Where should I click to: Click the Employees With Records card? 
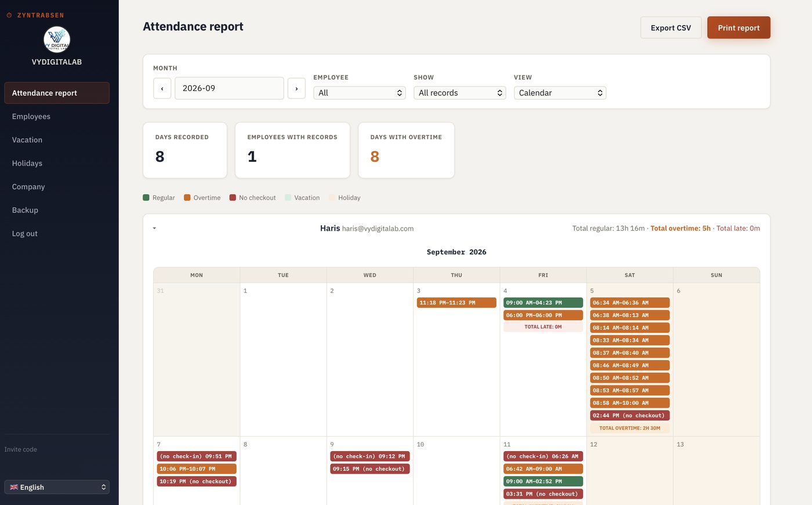point(292,150)
